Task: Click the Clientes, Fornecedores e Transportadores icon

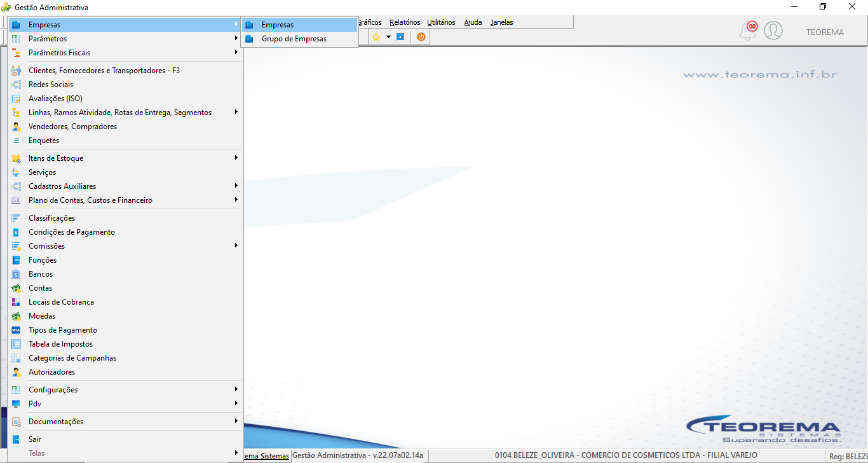Action: coord(16,71)
